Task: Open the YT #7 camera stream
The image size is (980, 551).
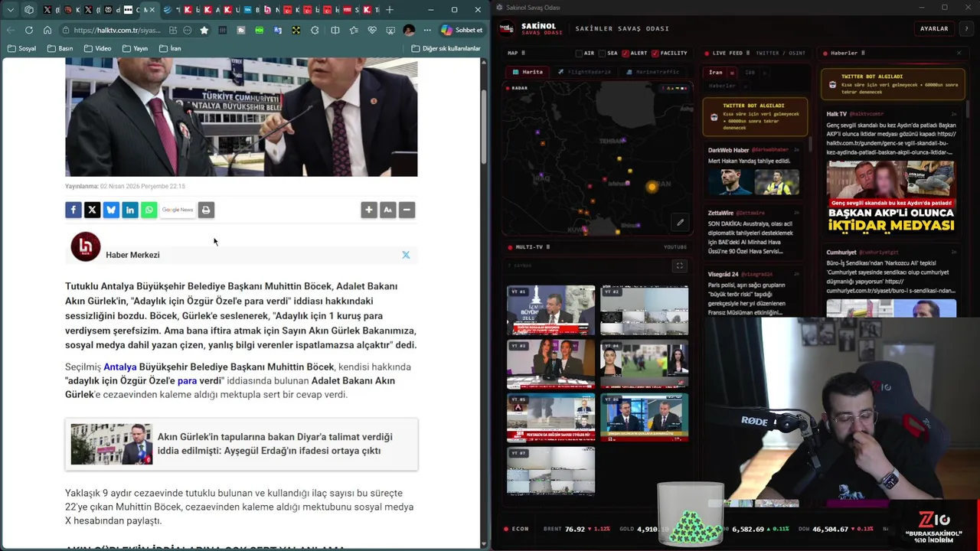Action: point(550,471)
